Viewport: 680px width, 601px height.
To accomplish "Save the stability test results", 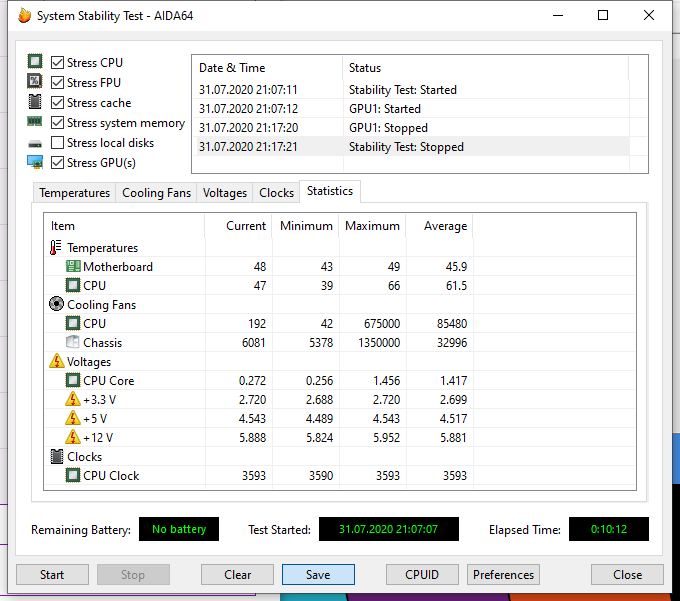I will tap(318, 575).
